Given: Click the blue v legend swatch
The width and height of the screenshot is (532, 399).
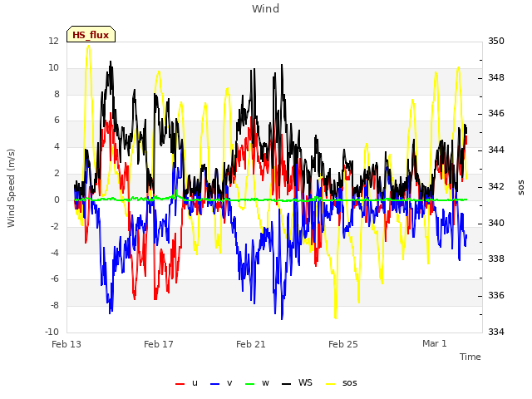Looking at the screenshot, I should [x=215, y=384].
